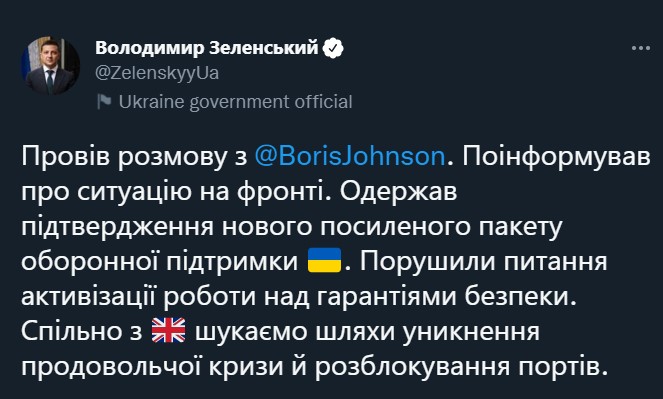Image resolution: width=663 pixels, height=399 pixels.
Task: Open the Володимир Зеленський display name
Action: (x=206, y=48)
